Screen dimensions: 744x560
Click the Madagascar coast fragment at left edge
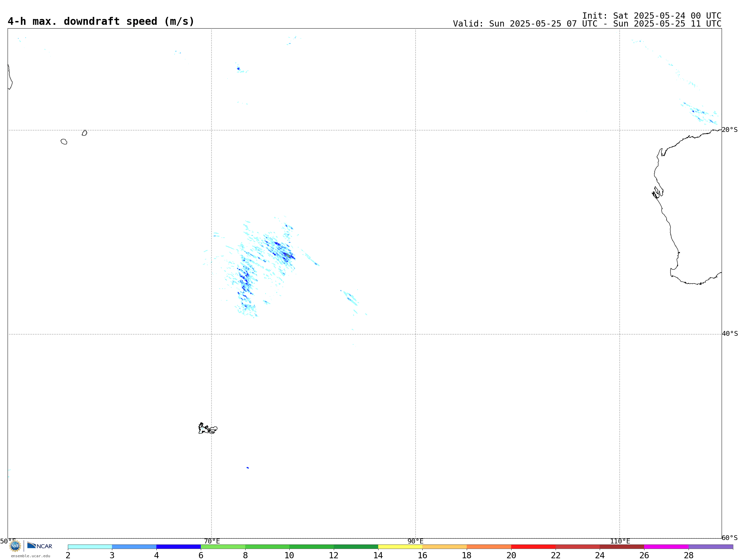[10, 76]
